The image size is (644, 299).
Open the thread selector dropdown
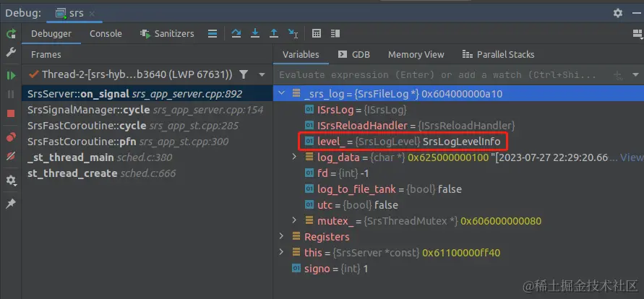(x=262, y=74)
